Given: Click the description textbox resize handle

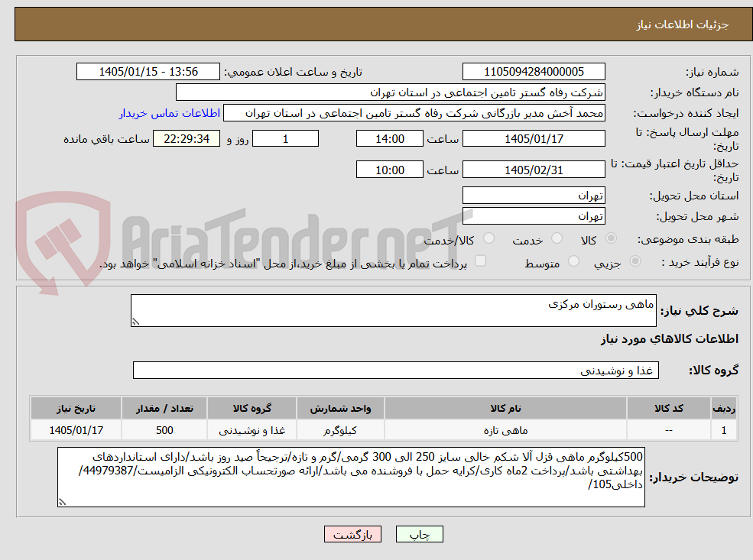Looking at the screenshot, I should click(135, 322).
